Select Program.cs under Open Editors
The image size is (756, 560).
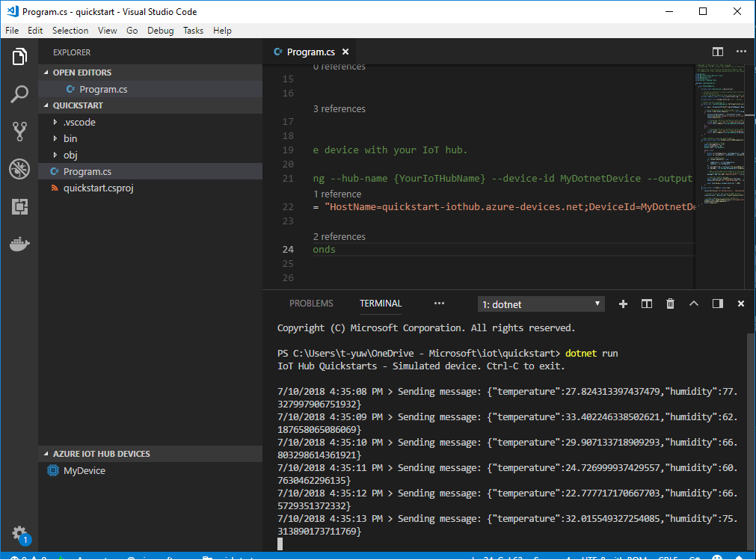point(150,89)
